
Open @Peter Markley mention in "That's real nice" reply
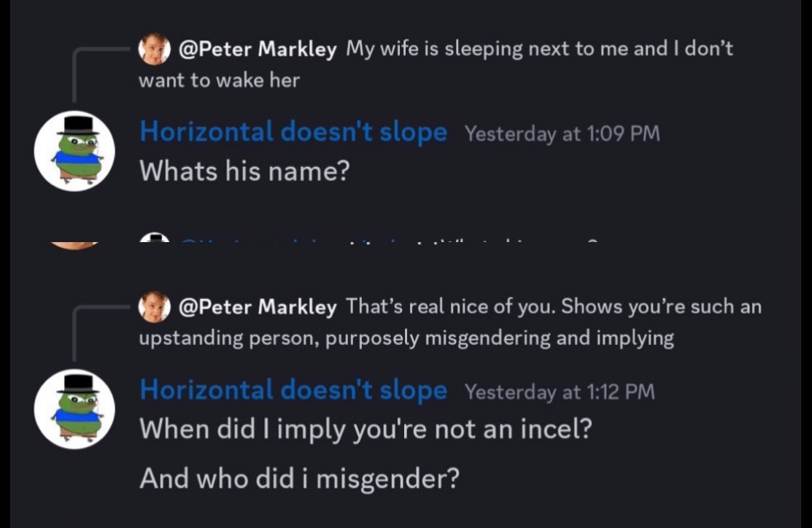click(x=258, y=307)
